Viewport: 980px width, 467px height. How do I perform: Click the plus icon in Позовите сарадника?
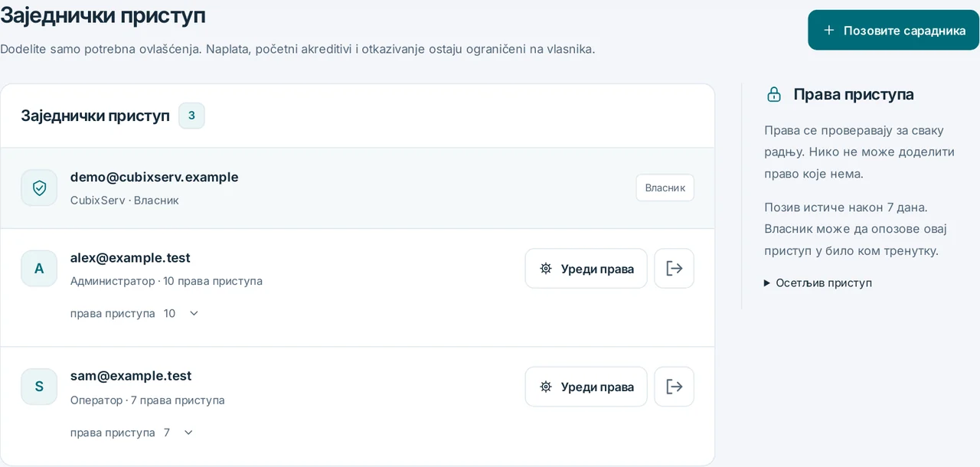(x=828, y=30)
